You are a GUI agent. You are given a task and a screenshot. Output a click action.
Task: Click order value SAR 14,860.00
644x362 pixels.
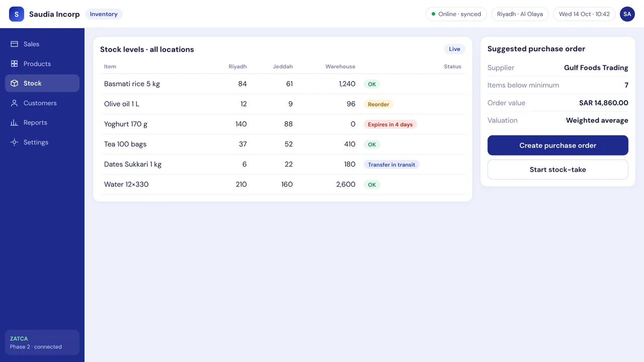click(604, 103)
